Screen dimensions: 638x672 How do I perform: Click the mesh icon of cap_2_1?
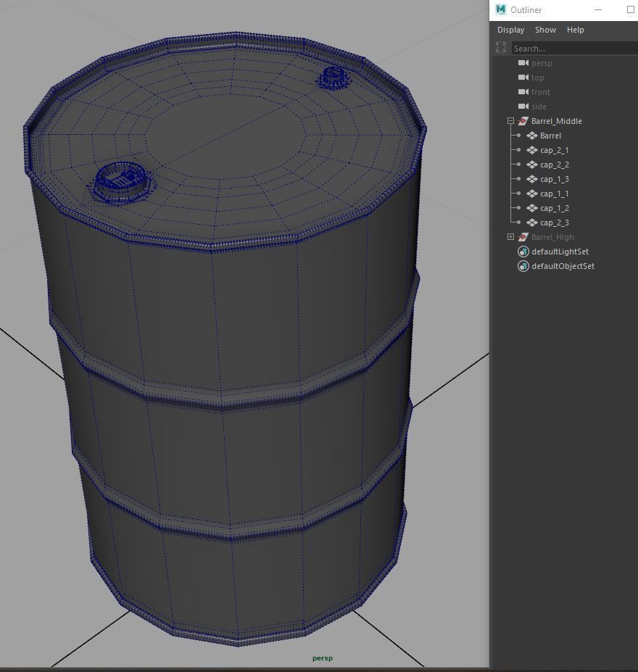point(531,150)
